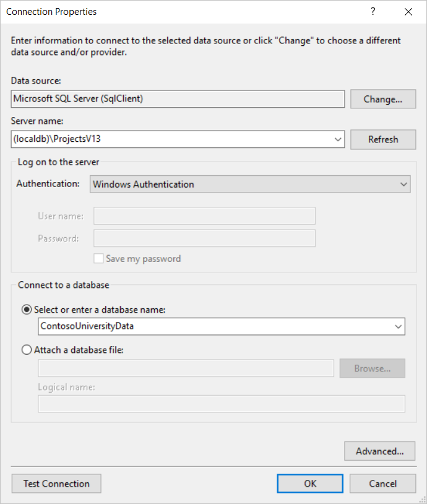
Task: Cancel the connection properties dialog
Action: click(x=382, y=484)
